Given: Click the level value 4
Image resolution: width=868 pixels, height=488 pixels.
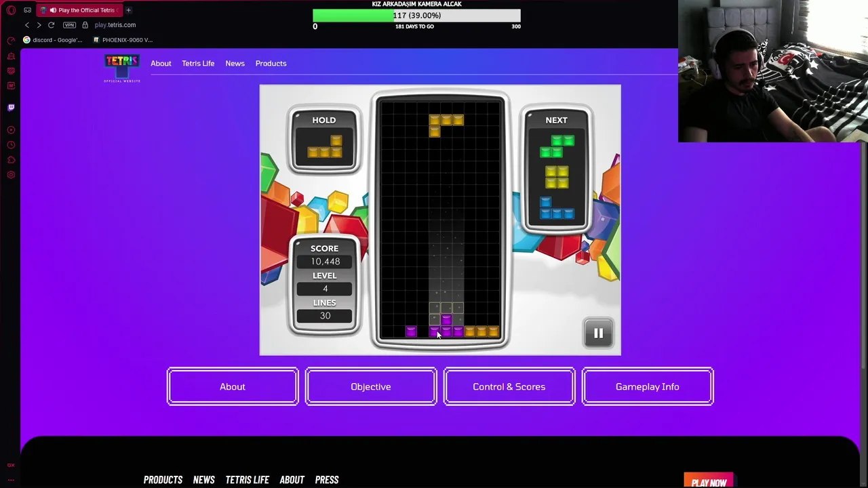Looking at the screenshot, I should point(325,289).
